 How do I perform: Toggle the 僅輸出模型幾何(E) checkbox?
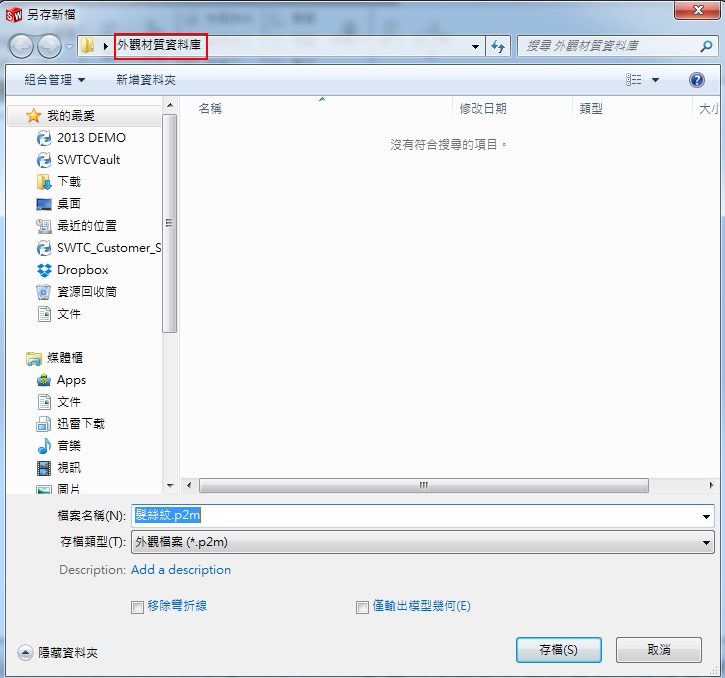[x=363, y=607]
